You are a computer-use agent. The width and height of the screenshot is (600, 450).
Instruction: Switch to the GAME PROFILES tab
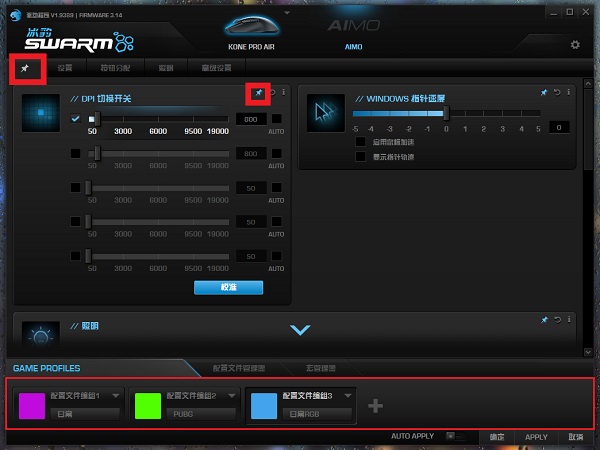tap(47, 368)
